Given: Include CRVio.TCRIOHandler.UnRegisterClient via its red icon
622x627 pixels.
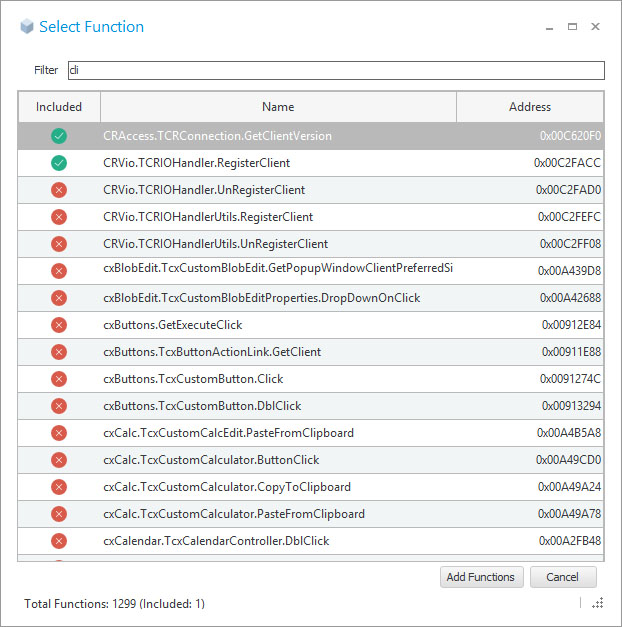Looking at the screenshot, I should pyautogui.click(x=59, y=190).
